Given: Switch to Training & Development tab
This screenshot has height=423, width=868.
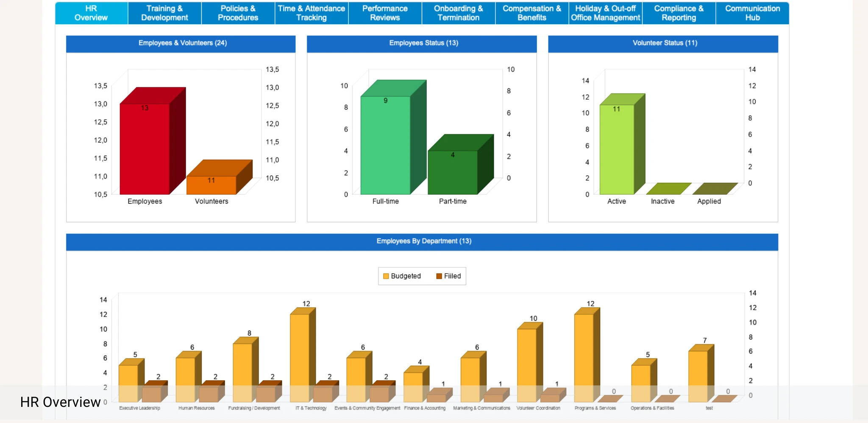Looking at the screenshot, I should (164, 13).
